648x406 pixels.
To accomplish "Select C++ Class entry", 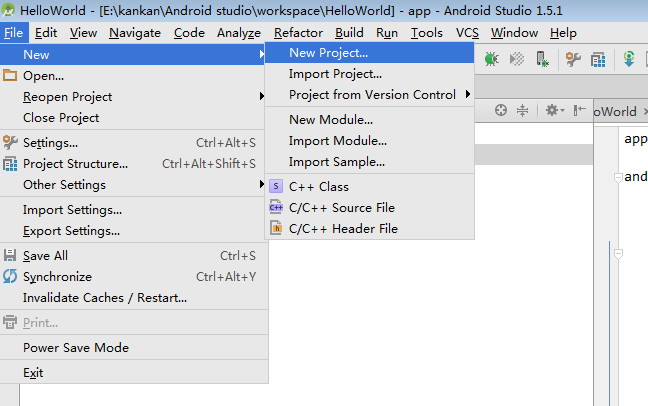I will coord(369,186).
